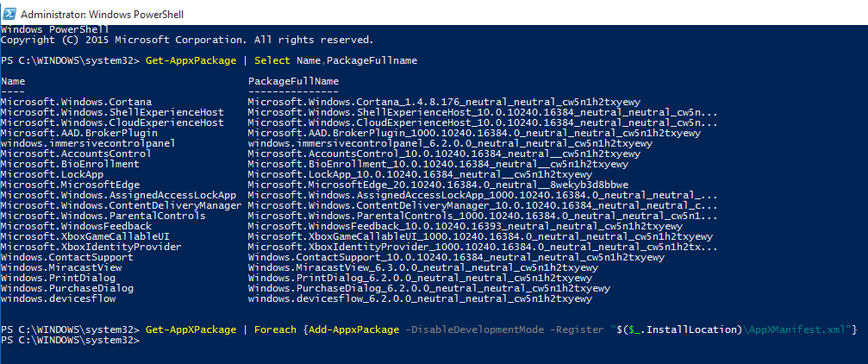This screenshot has height=364, width=868.
Task: Click the Microsoft.MicrosoftEdge package name
Action: click(x=71, y=185)
